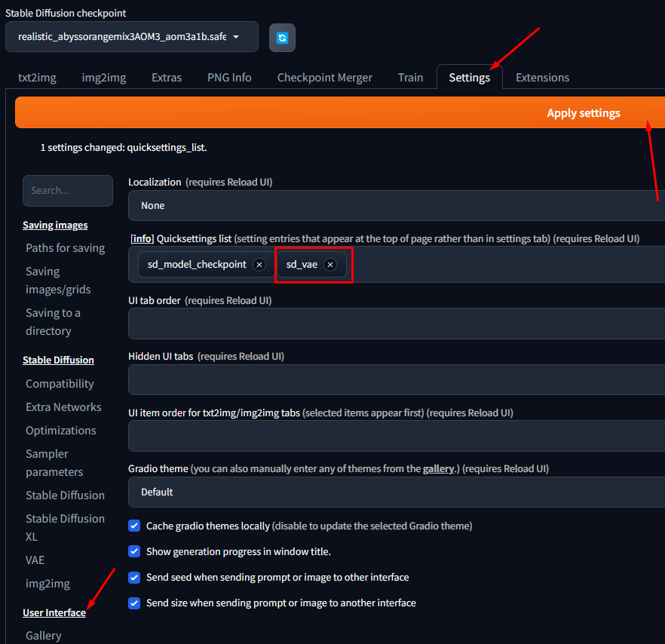
Task: Select Paths for saving settings section
Action: (x=65, y=248)
